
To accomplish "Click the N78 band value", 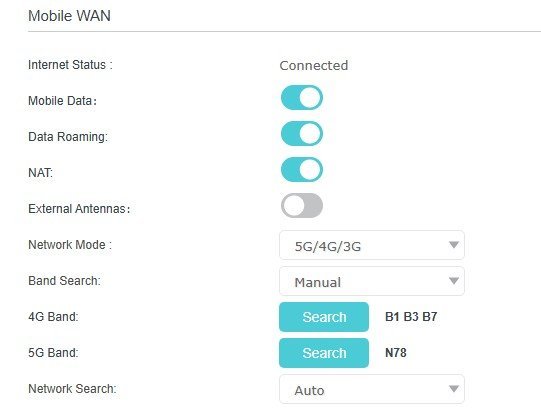I will click(x=396, y=353).
